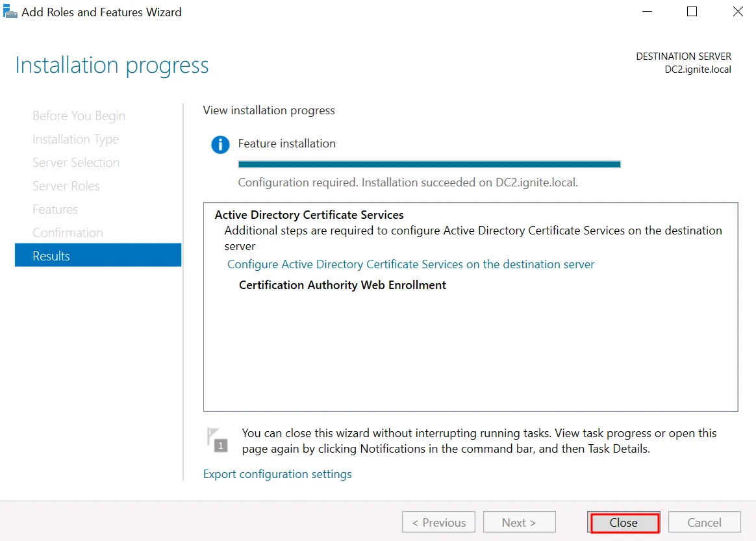Close the wizard using the title bar X
Viewport: 756px width, 541px height.
coord(737,12)
